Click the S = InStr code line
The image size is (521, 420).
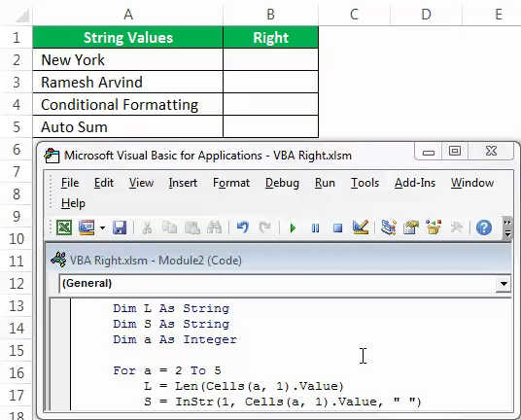point(283,402)
